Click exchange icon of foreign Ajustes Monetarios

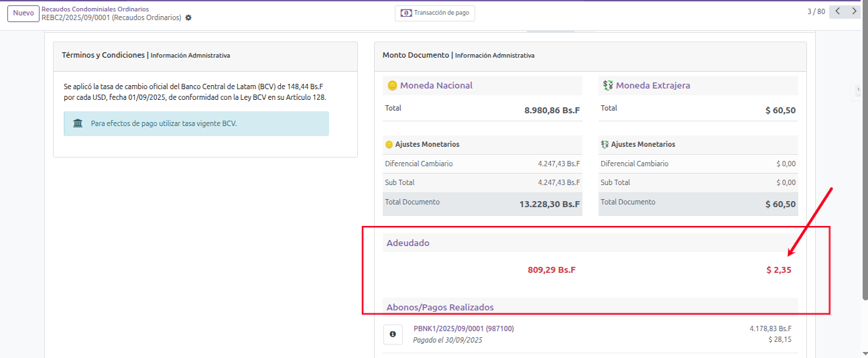605,144
